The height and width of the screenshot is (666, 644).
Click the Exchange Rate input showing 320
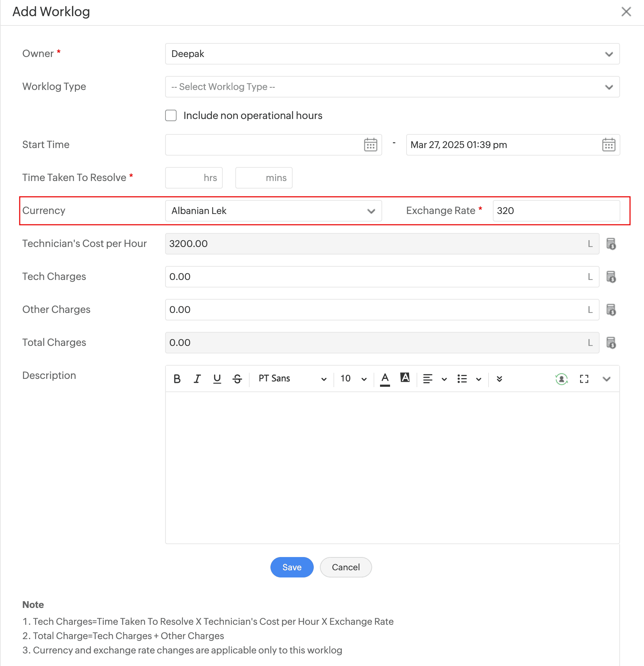pos(556,211)
